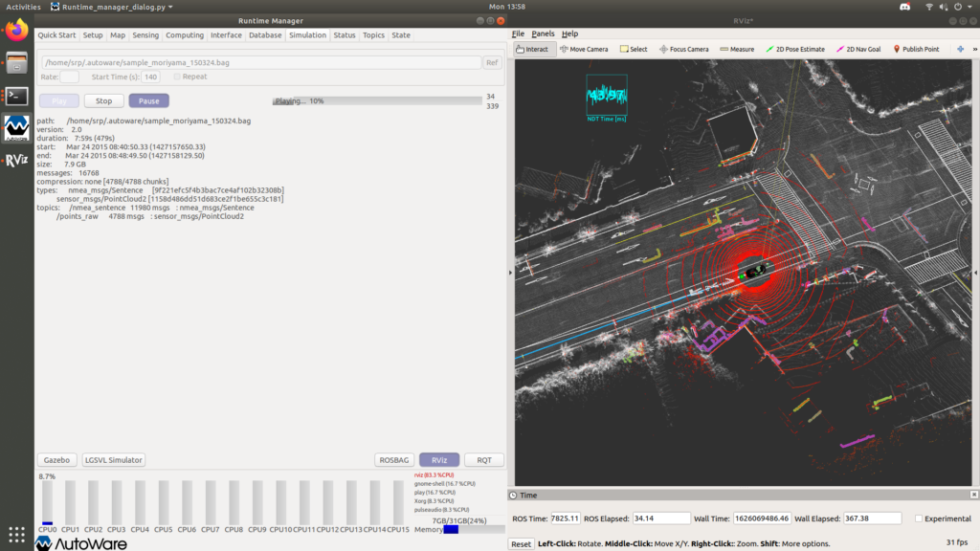Screen dimensions: 980x551
Task: Select the Measure tool in RViz
Action: point(737,49)
